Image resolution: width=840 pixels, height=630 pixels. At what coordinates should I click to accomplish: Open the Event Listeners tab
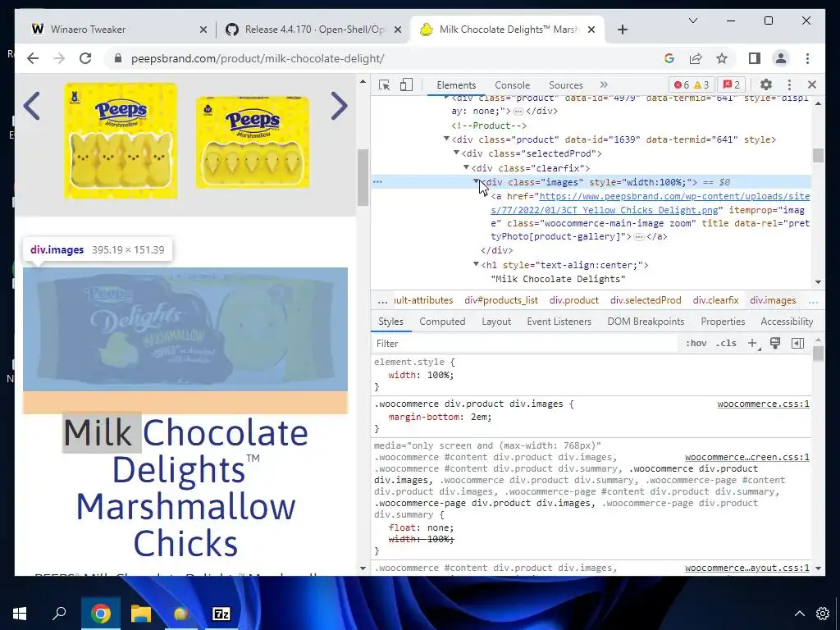(x=559, y=322)
